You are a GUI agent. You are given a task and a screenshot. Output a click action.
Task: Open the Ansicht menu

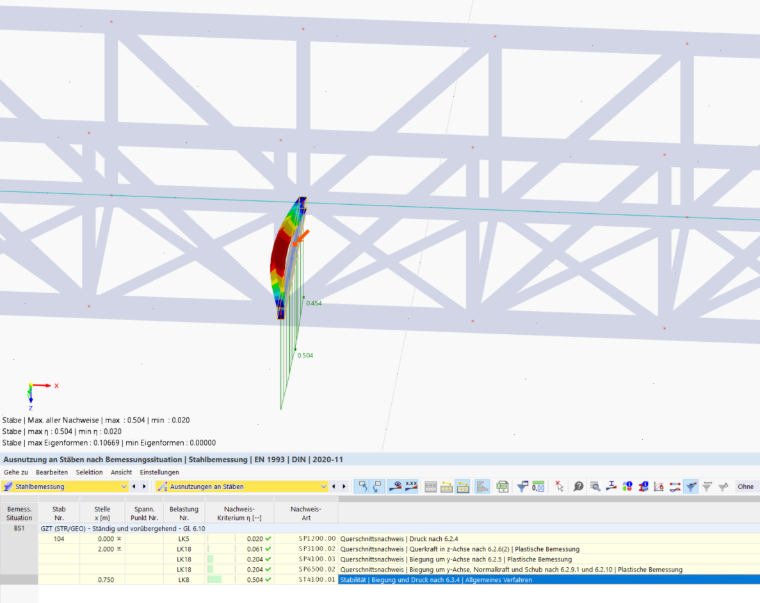click(121, 472)
